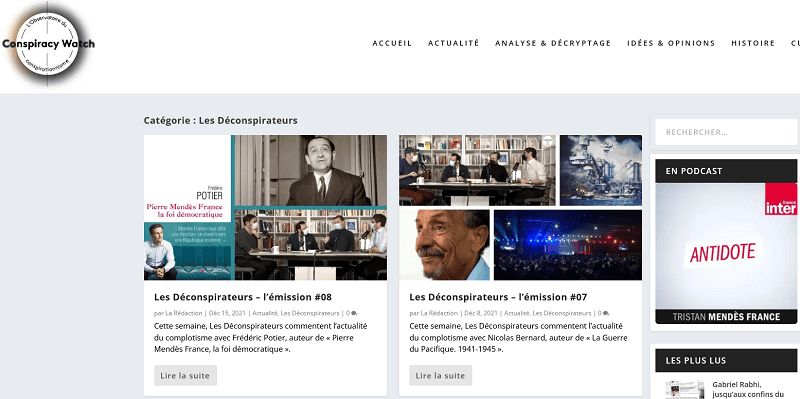Open the Gabriel Rabhi article thumbnail
The height and width of the screenshot is (399, 800).
click(x=684, y=389)
